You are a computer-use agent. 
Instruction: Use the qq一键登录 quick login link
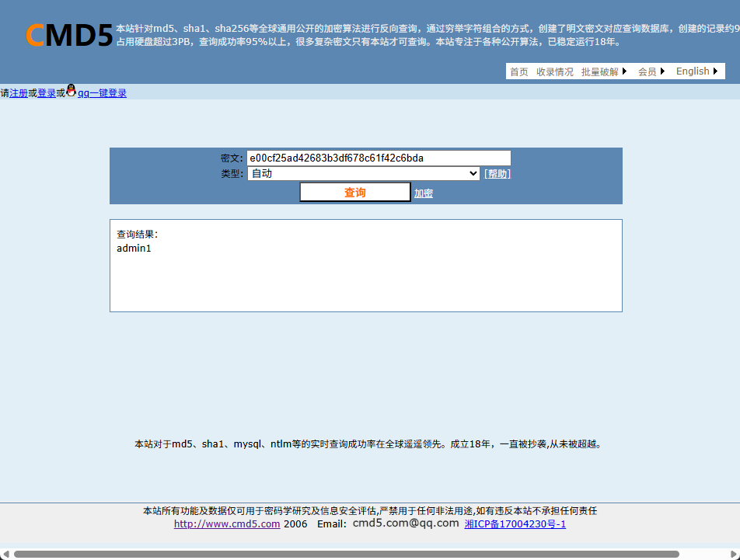pyautogui.click(x=102, y=92)
